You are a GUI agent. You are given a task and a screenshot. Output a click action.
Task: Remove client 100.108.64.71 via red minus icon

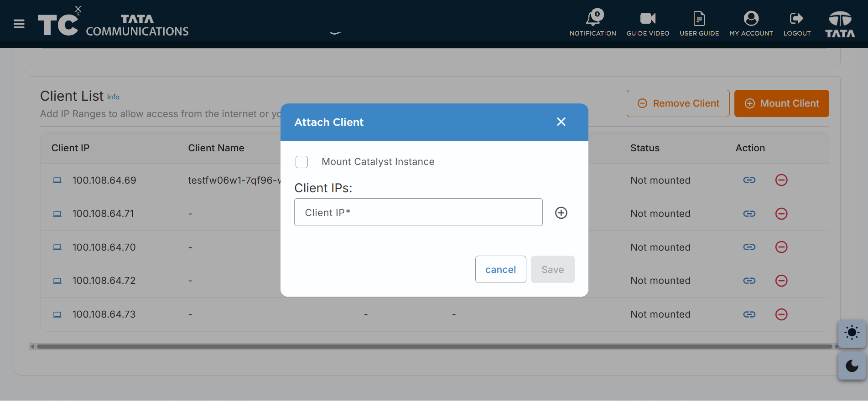tap(781, 214)
